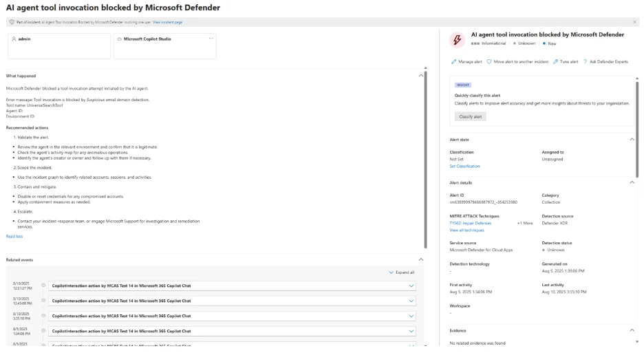Click the Move alert to another incident icon
The height and width of the screenshot is (355, 644).
(x=489, y=62)
